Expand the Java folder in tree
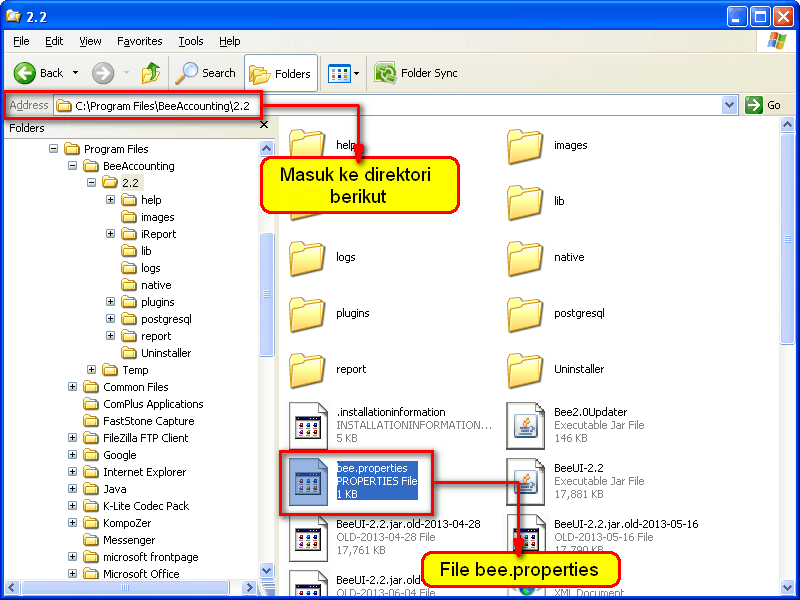800x600 pixels. (72, 489)
